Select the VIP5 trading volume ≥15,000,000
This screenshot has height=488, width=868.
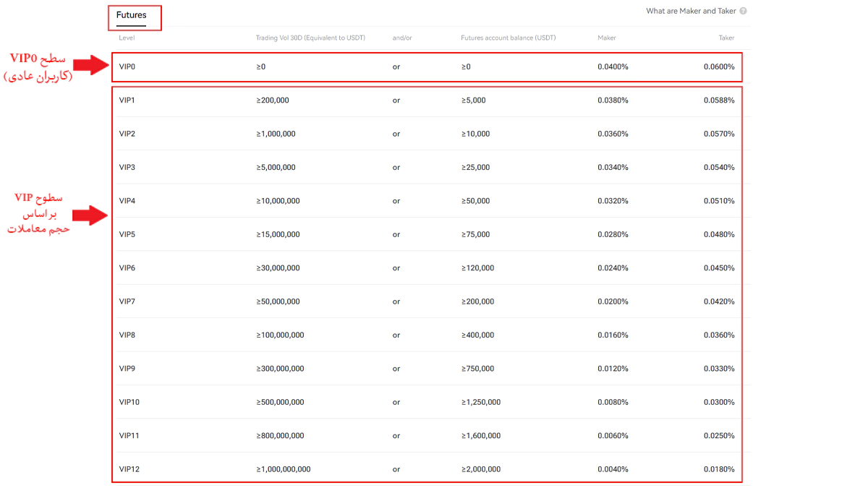coord(278,234)
